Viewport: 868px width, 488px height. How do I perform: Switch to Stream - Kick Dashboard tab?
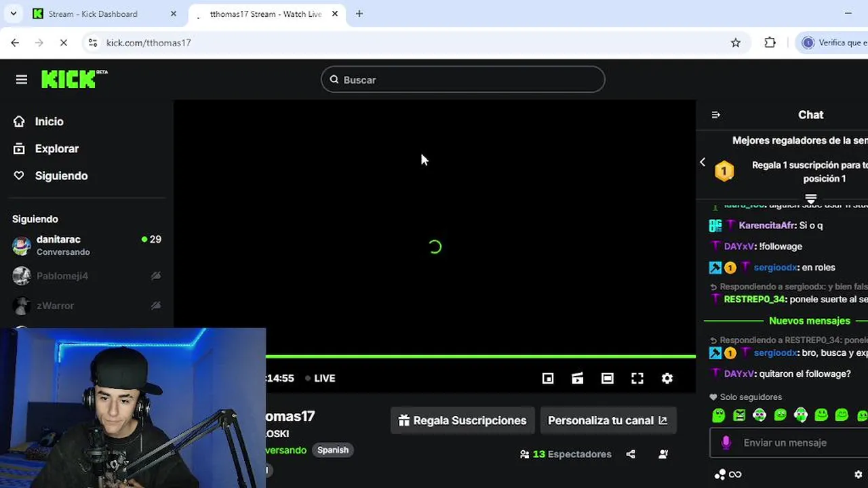[104, 14]
